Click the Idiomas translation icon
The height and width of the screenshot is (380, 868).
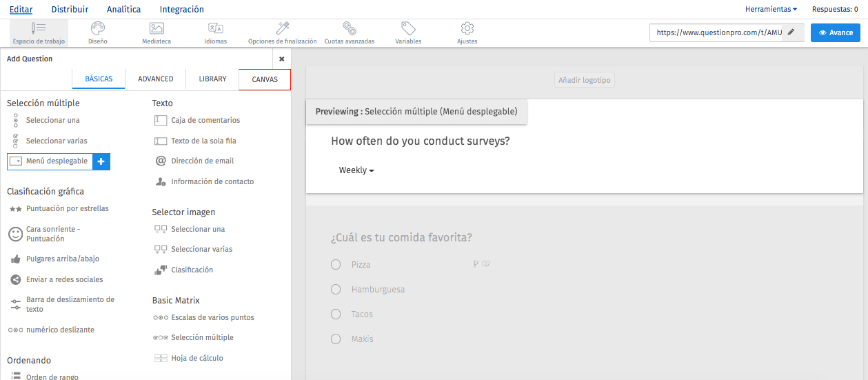[215, 28]
